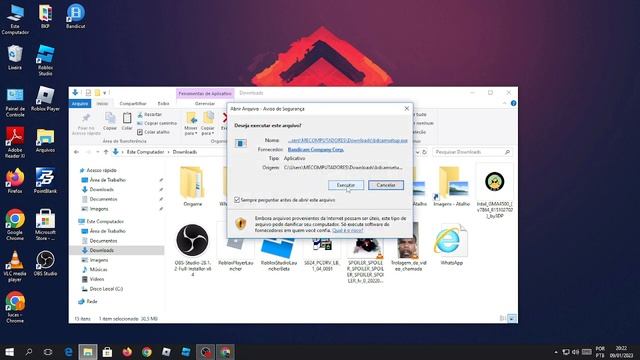This screenshot has width=640, height=360.
Task: Show hidden system tray icons
Action: pyautogui.click(x=556, y=352)
